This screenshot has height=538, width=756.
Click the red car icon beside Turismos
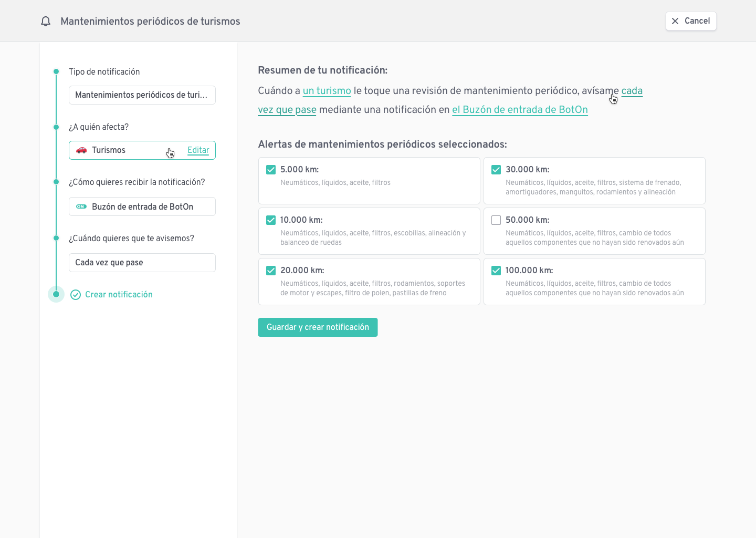81,150
